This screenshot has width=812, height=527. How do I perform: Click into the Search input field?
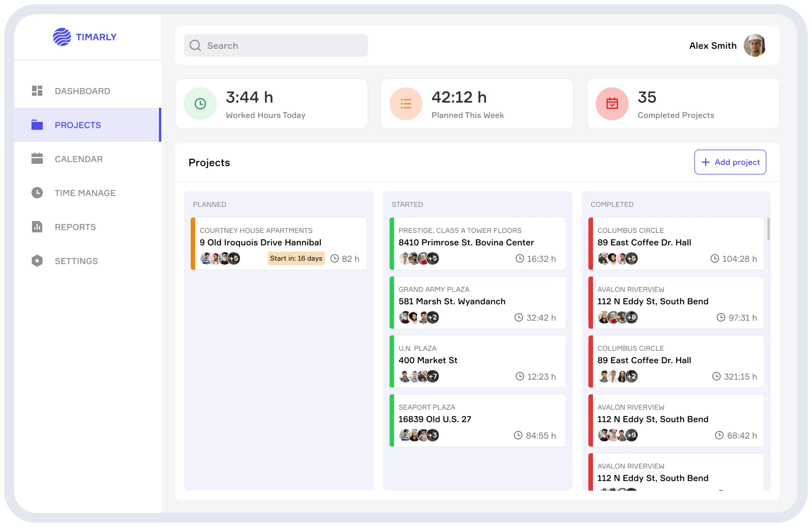(x=285, y=46)
